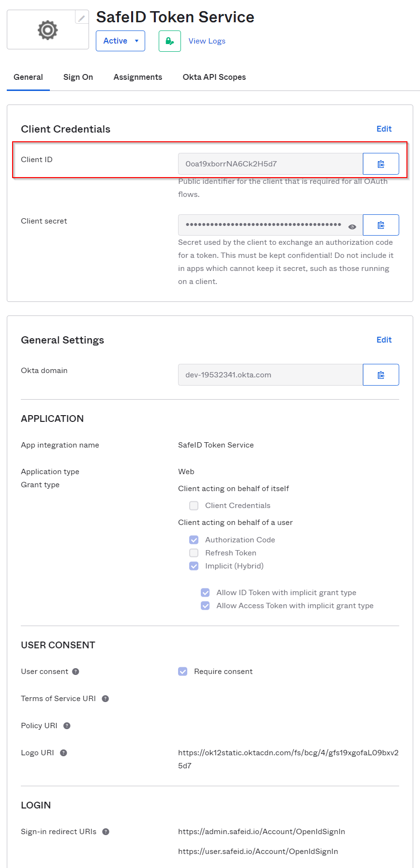Copy the Client ID to clipboard
This screenshot has height=868, width=420.
point(381,164)
